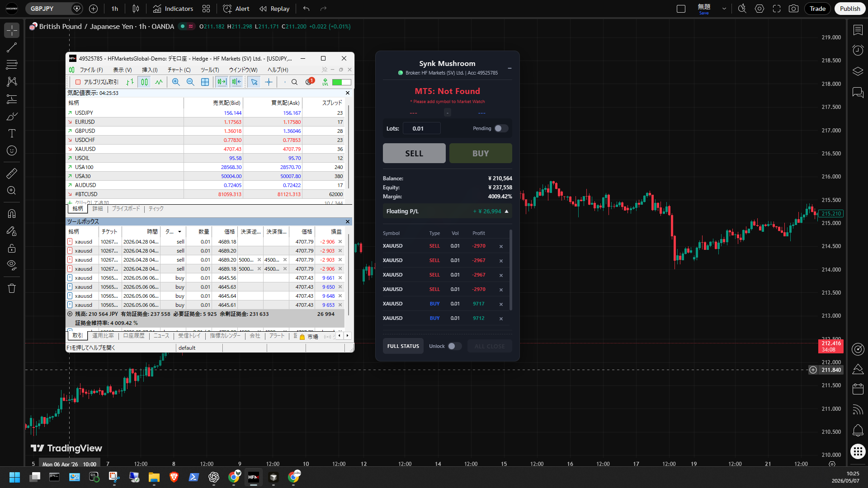This screenshot has height=488, width=868.
Task: Toggle アルゴリズム取引 algo trading in MT5
Action: click(x=97, y=82)
